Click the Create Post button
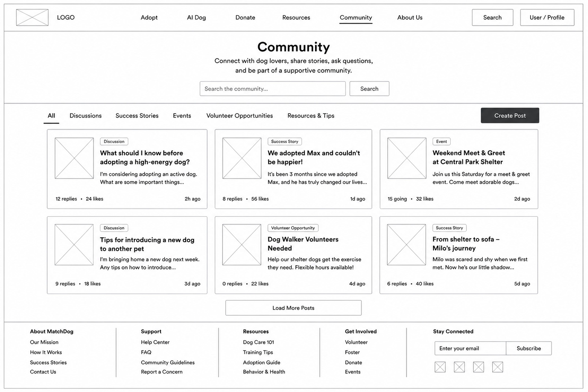Screen dimensions: 588x392 click(510, 116)
